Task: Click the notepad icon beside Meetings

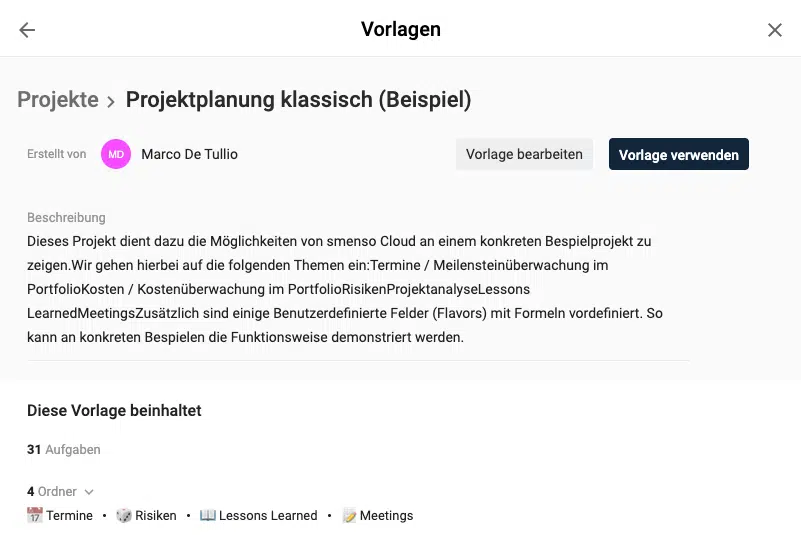Action: (x=350, y=515)
